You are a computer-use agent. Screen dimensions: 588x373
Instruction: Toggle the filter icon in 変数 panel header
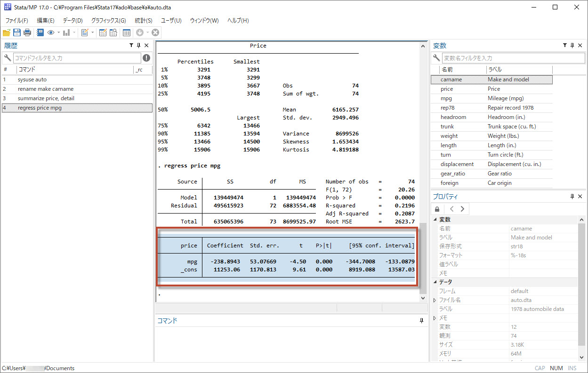[565, 46]
